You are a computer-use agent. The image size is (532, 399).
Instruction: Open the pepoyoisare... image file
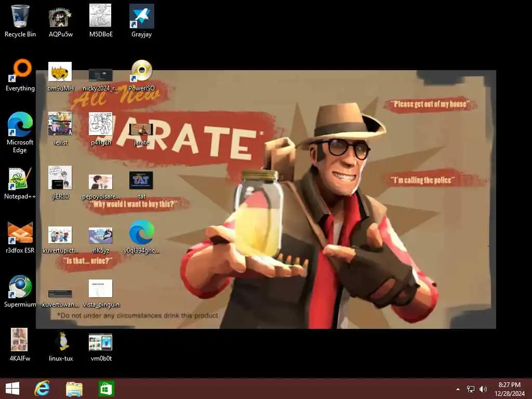(101, 187)
